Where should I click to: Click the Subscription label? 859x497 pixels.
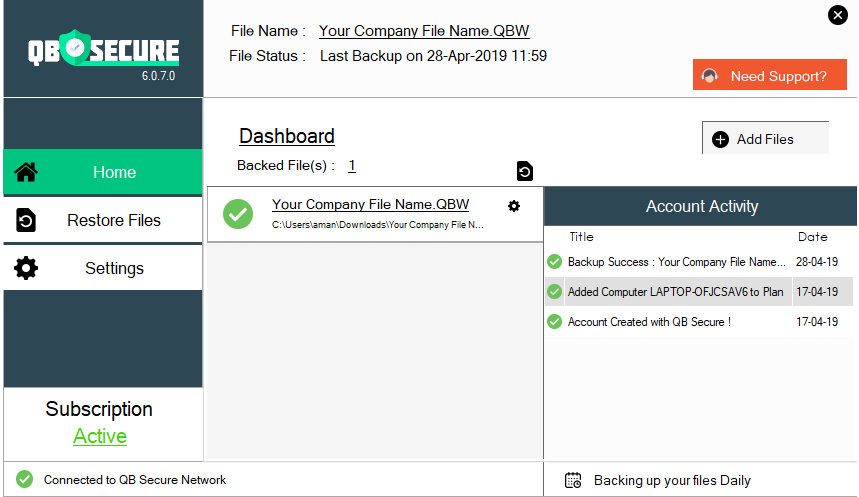99,409
